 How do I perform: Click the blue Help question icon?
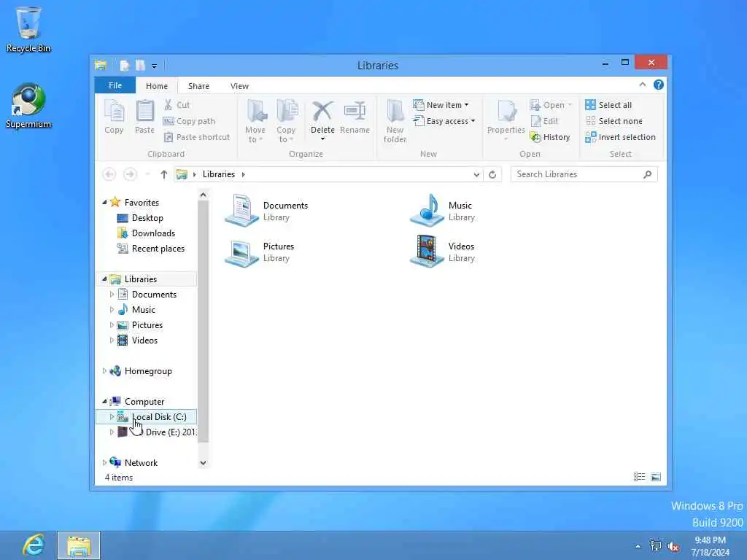point(659,85)
